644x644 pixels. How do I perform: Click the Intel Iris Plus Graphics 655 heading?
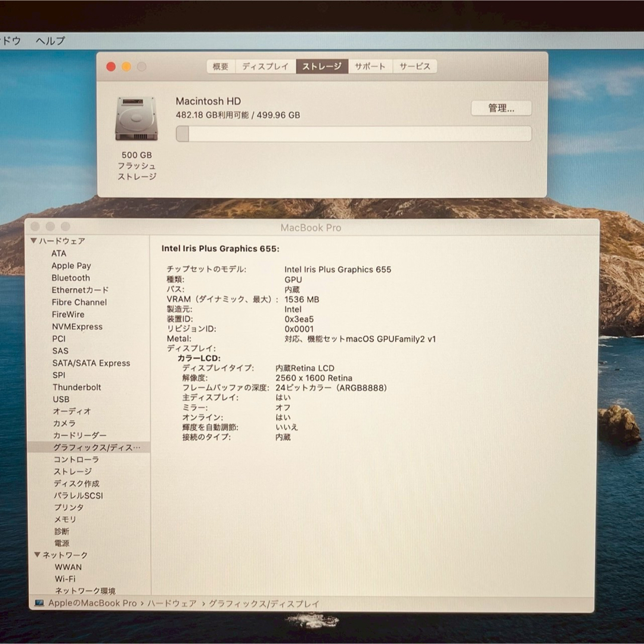click(220, 249)
